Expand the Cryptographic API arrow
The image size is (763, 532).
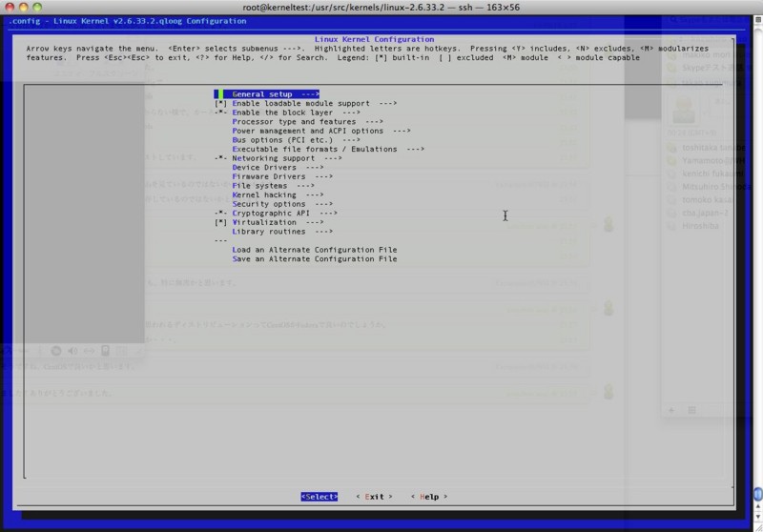pyautogui.click(x=328, y=213)
